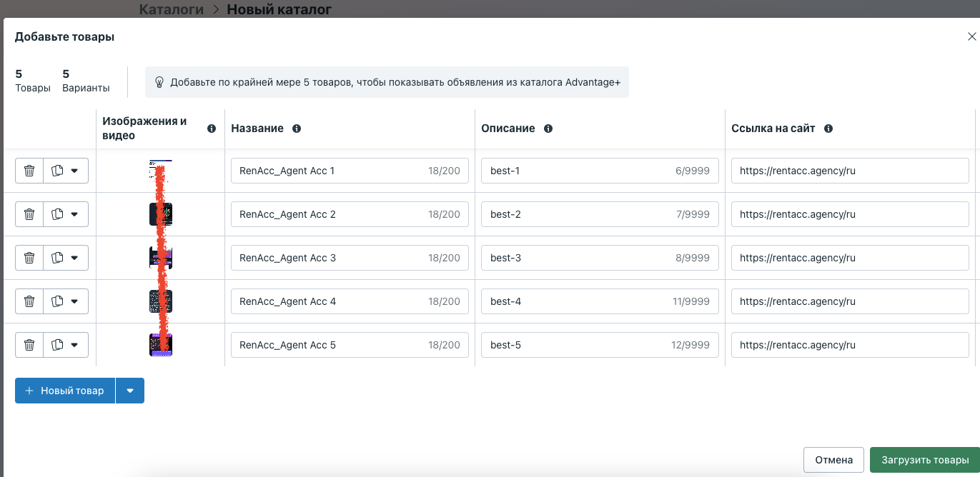
Task: Open thumbnail image for RenAcc_Agent Acc 4
Action: coord(161,301)
